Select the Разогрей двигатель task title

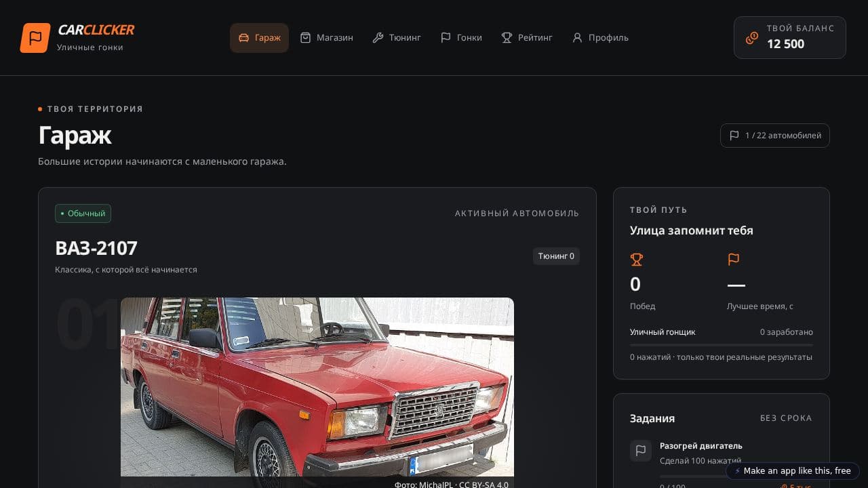click(x=701, y=446)
